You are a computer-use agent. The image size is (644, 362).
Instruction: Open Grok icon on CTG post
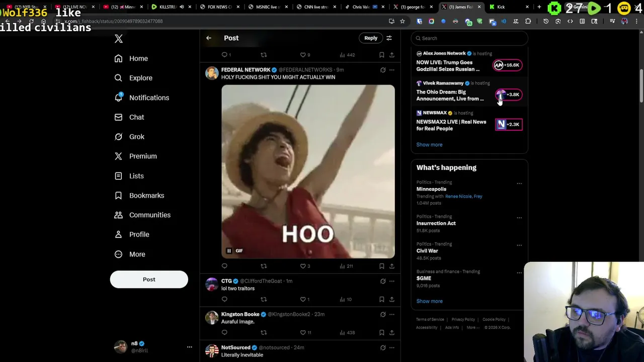(x=383, y=281)
